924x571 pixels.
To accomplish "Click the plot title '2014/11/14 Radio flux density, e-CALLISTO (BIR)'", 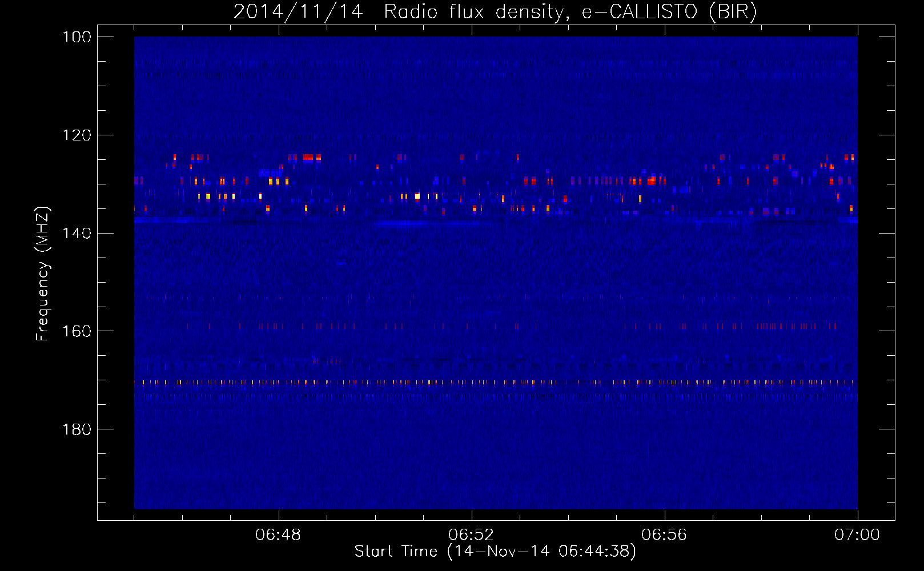I will [x=495, y=12].
